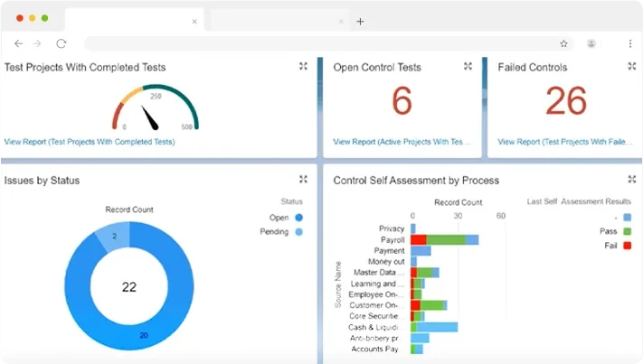Click the Open status legend swatch
This screenshot has width=643, height=364.
pos(298,218)
